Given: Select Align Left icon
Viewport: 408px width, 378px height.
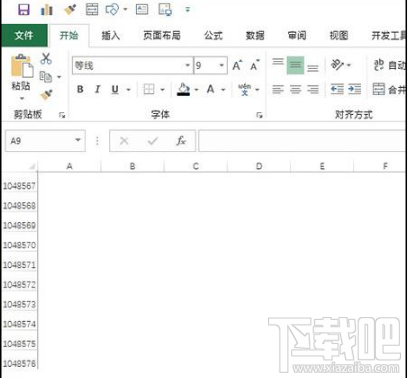Looking at the screenshot, I should pyautogui.click(x=278, y=89).
